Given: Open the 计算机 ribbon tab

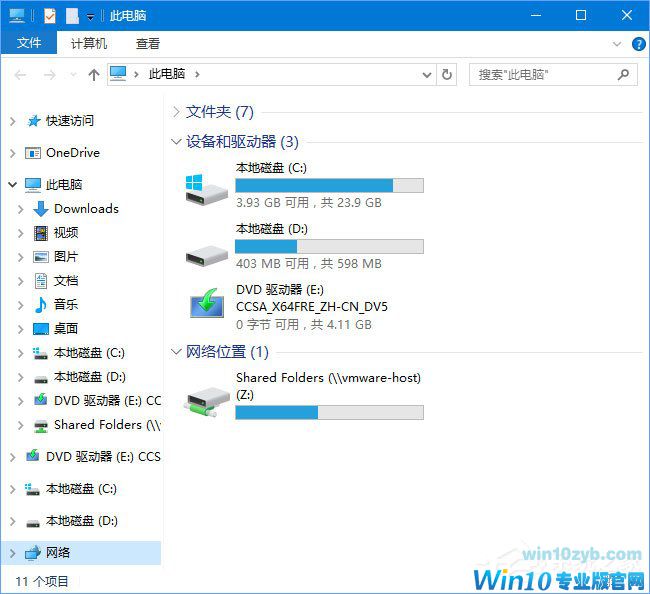Looking at the screenshot, I should [89, 43].
